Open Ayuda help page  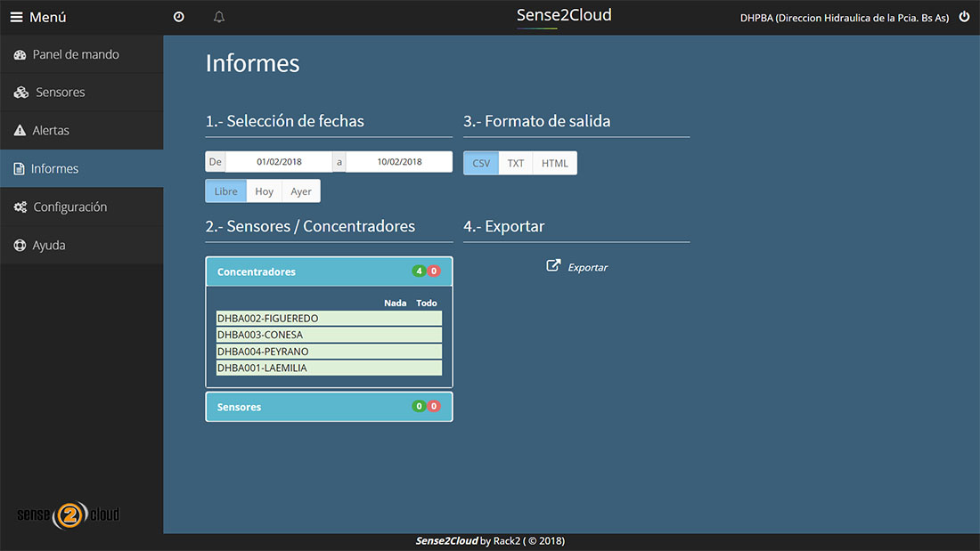(x=82, y=246)
